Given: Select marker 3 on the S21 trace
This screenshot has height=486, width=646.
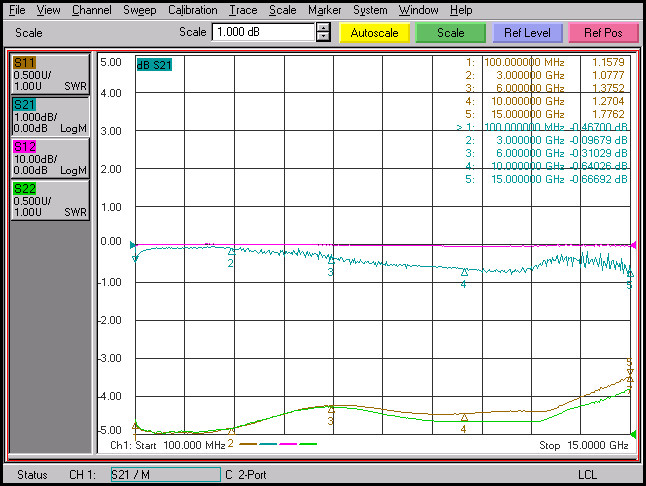Looking at the screenshot, I should point(331,260).
